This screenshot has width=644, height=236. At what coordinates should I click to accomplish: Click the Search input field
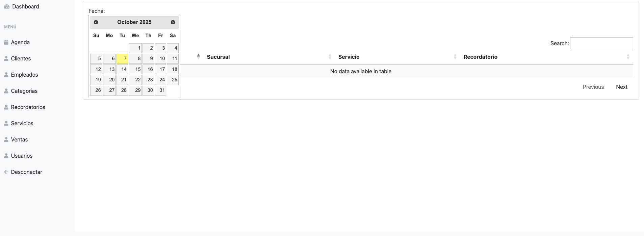[601, 43]
